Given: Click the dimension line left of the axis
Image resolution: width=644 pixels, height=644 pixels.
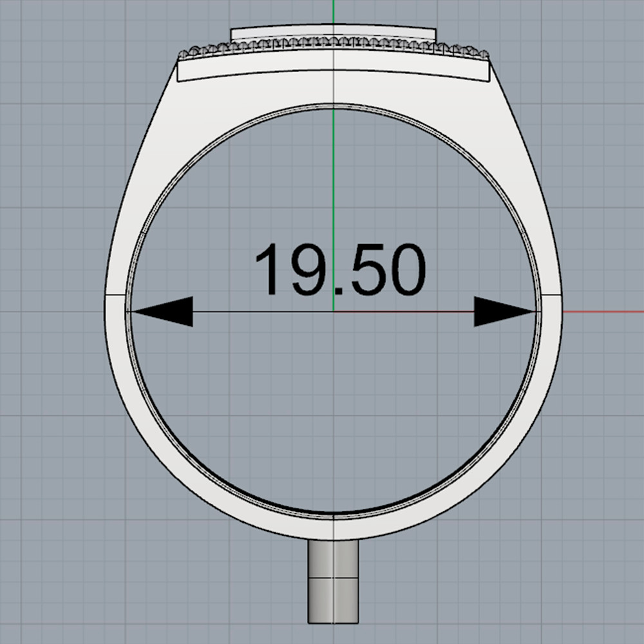Looking at the screenshot, I should [258, 312].
